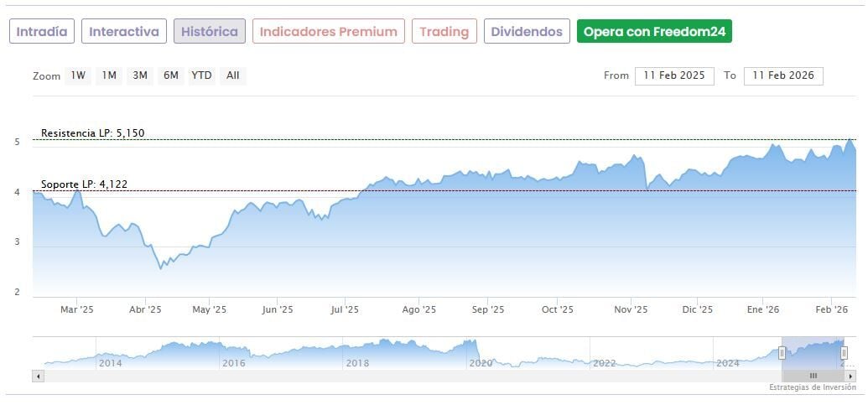The height and width of the screenshot is (405, 868).
Task: Set chart zoom to 1W
Action: tap(78, 75)
